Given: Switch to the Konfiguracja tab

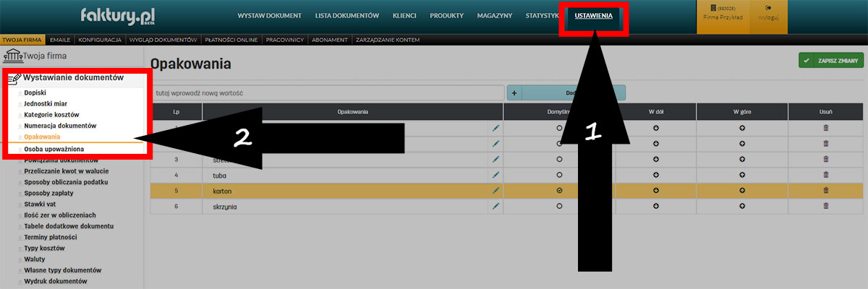Looking at the screenshot, I should click(x=100, y=40).
